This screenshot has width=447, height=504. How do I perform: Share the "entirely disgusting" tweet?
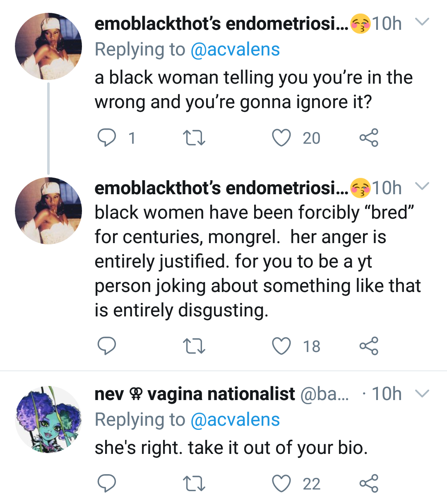[368, 346]
